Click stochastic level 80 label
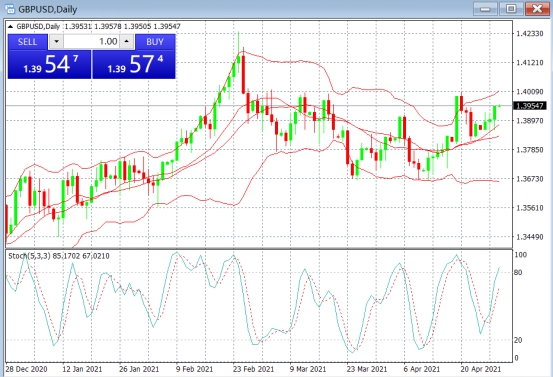Viewport: 553px width, 377px height. point(518,273)
